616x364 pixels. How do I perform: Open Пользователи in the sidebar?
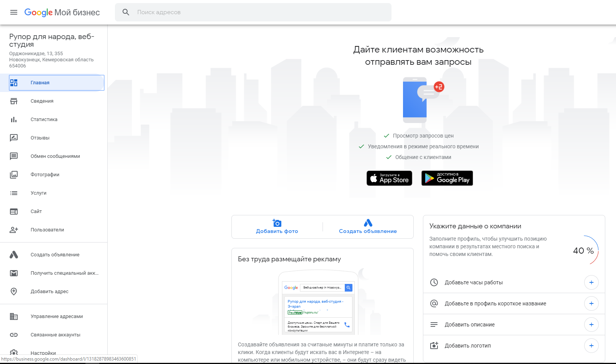click(54, 230)
